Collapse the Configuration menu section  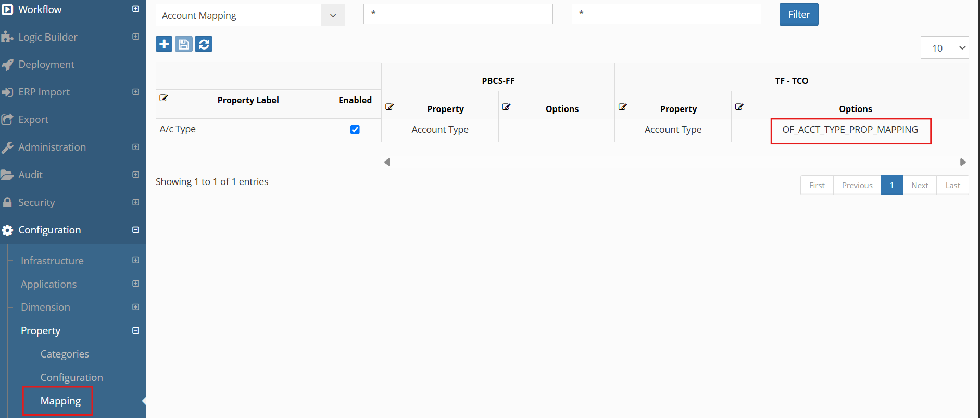click(x=135, y=230)
